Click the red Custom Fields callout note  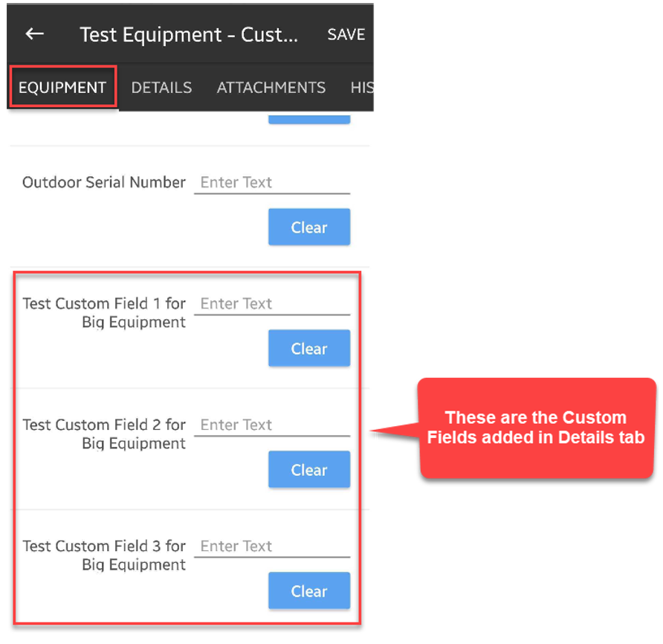535,428
